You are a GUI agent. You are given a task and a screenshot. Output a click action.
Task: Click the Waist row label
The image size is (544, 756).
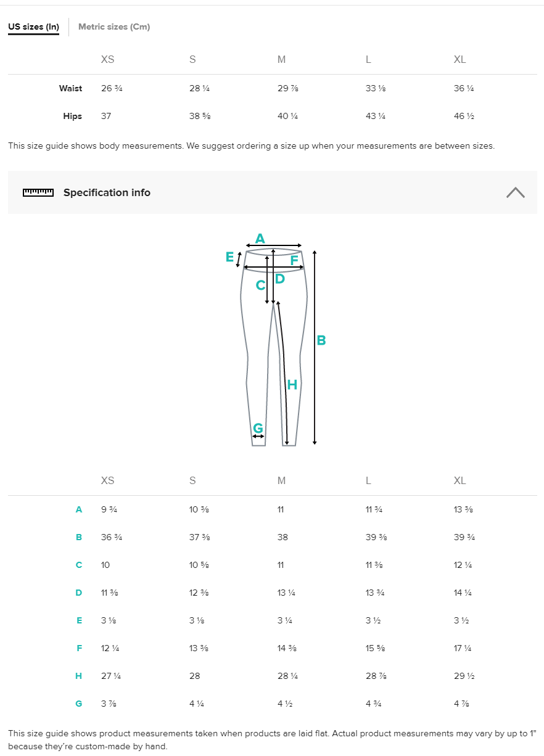click(70, 88)
